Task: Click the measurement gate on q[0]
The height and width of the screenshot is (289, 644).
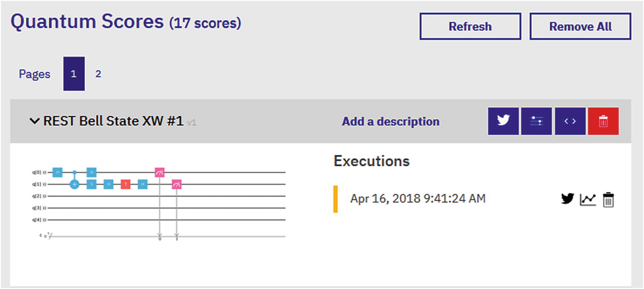Action: 160,172
